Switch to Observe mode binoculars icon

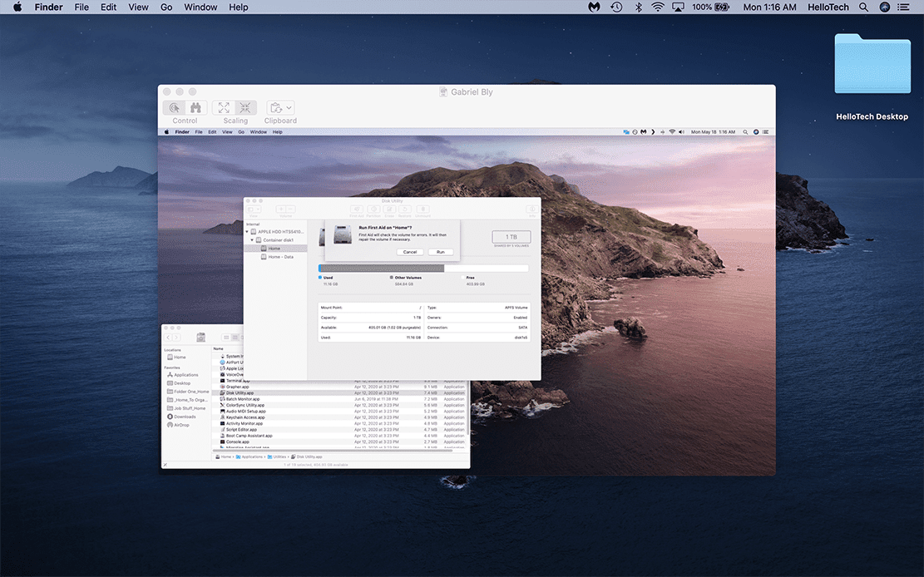tap(195, 108)
